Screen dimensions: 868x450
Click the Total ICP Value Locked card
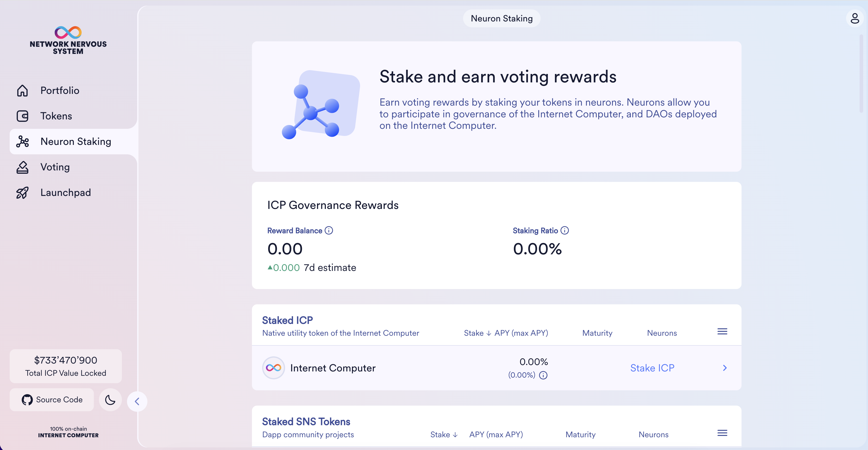(x=66, y=366)
